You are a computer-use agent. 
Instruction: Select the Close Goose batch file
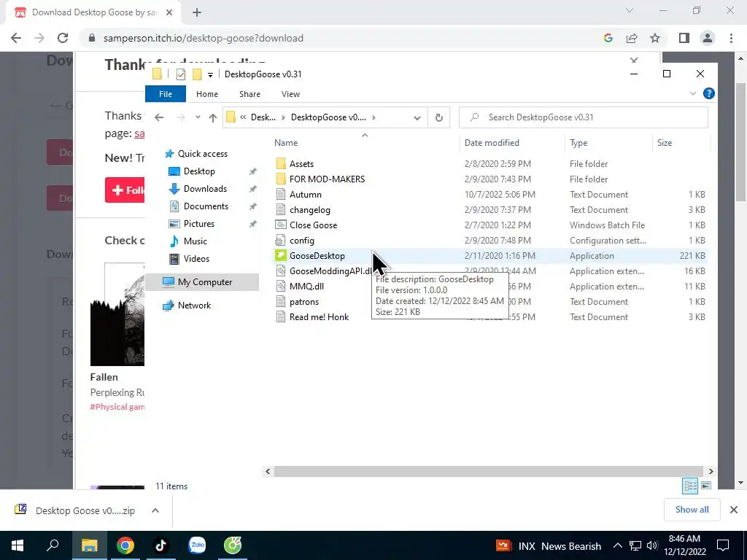pyautogui.click(x=313, y=225)
